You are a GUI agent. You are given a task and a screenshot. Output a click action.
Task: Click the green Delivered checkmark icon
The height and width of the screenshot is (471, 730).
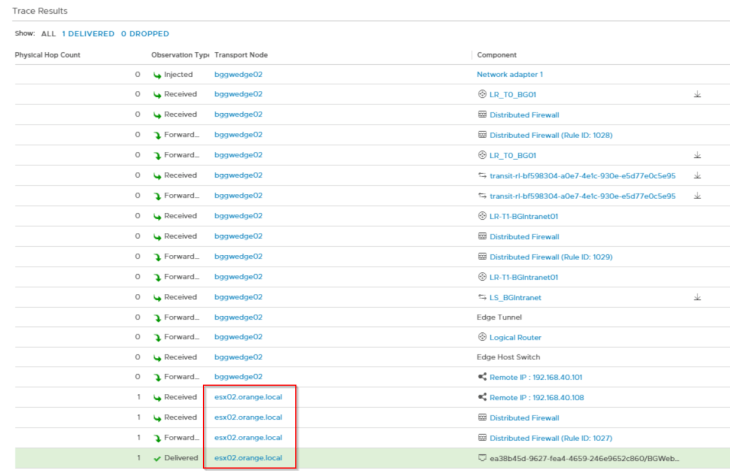[x=157, y=458]
